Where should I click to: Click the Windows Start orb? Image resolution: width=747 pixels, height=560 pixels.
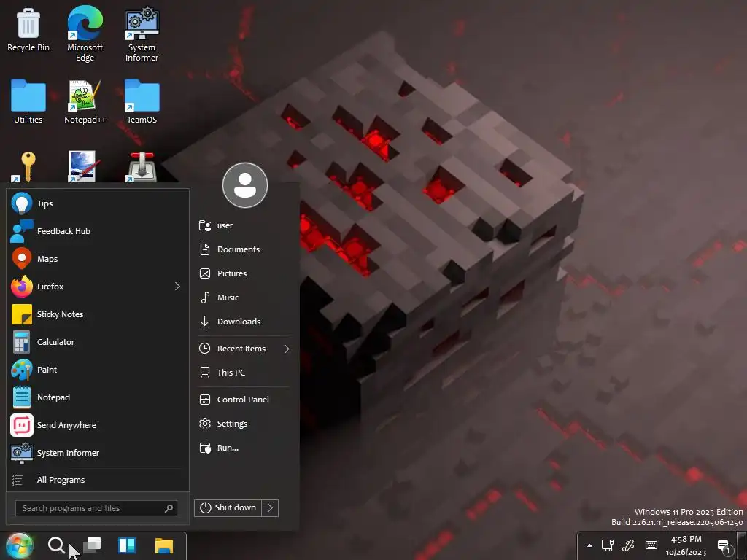19,545
